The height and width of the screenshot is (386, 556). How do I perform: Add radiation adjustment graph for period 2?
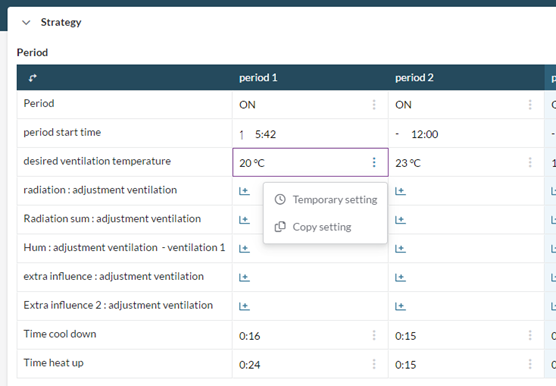[400, 191]
